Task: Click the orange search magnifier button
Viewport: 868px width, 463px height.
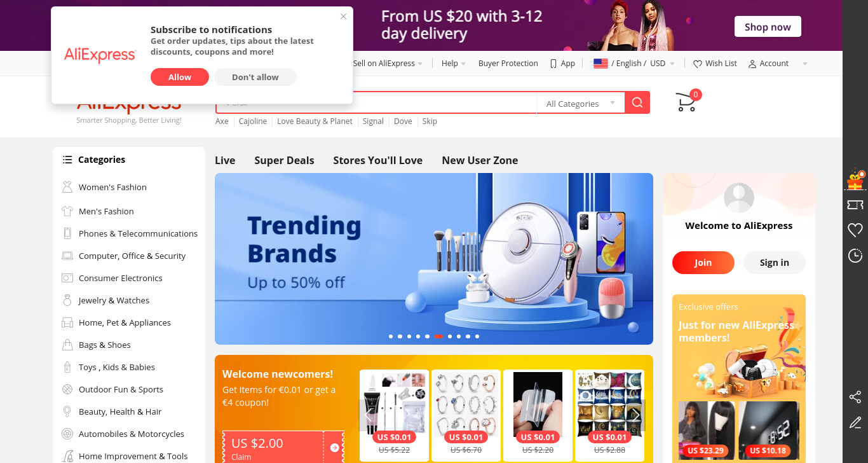Action: click(x=637, y=102)
